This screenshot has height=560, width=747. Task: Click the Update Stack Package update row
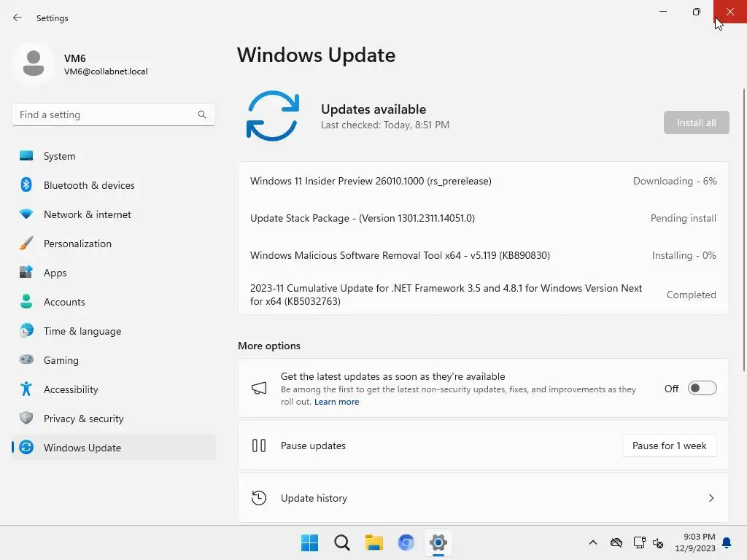pos(483,218)
